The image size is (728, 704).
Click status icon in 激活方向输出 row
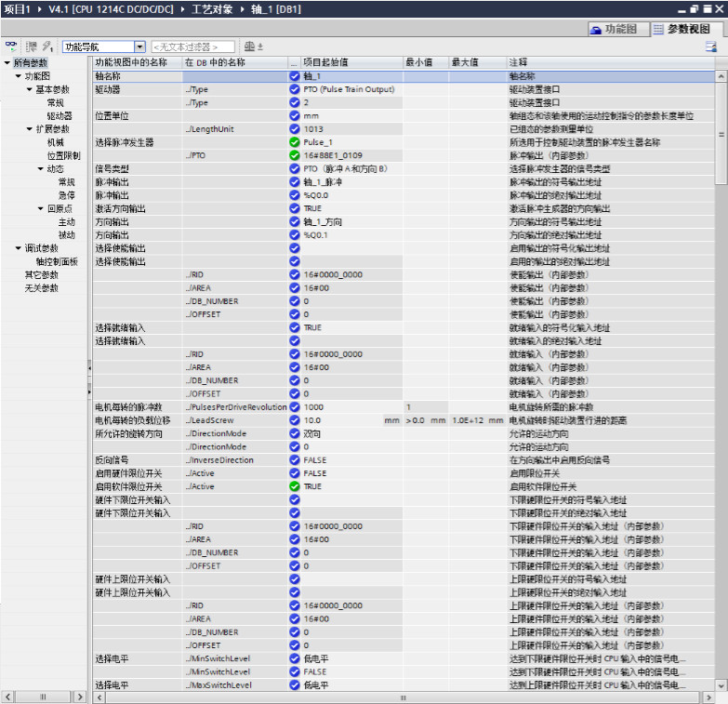click(x=295, y=208)
